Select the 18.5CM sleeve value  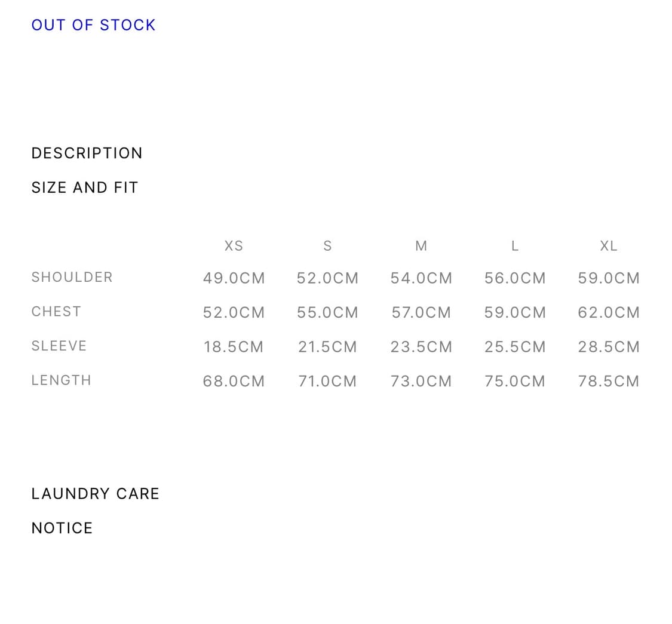tap(234, 347)
